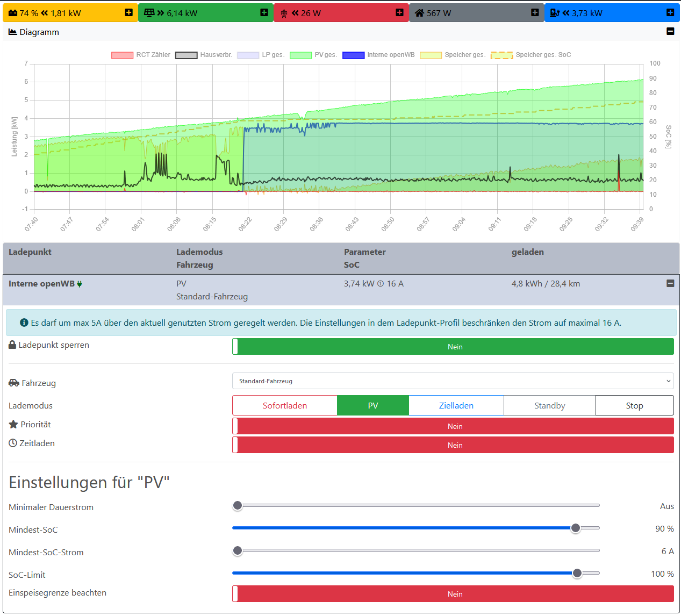Screen dimensions: 681x616
Task: Click the 90 % Mindest-SoC value
Action: (x=664, y=528)
